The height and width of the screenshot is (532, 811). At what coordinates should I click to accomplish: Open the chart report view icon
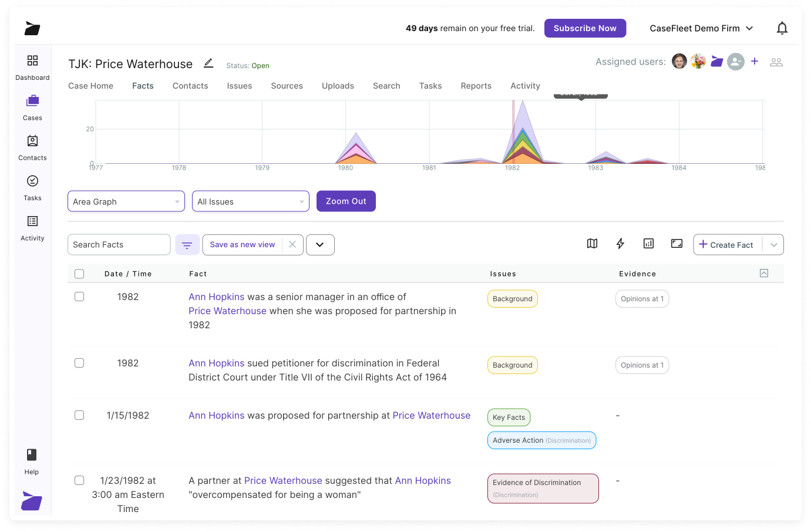click(648, 243)
